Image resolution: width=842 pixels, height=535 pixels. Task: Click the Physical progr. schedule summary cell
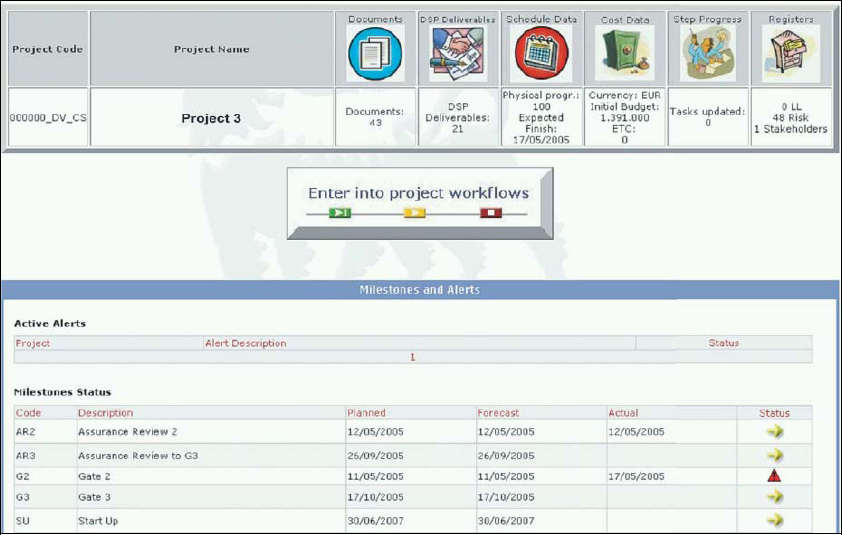(x=541, y=118)
